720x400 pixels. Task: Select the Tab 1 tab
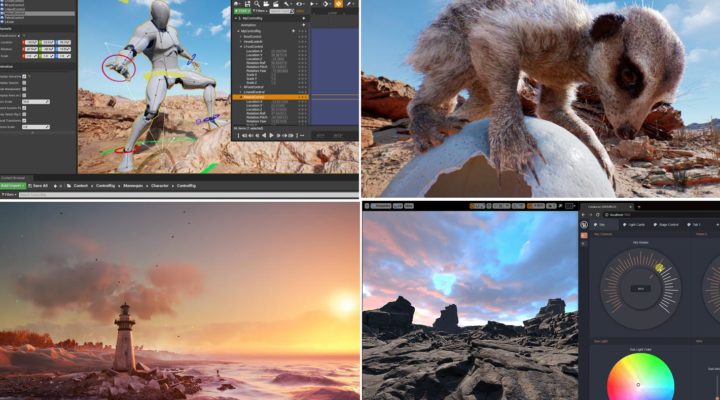tap(693, 225)
